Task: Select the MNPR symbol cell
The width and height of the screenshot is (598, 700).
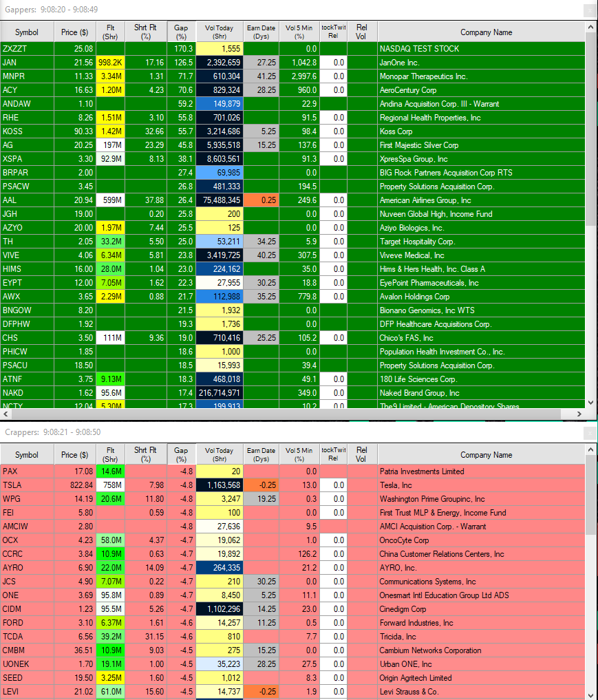Action: click(x=28, y=76)
